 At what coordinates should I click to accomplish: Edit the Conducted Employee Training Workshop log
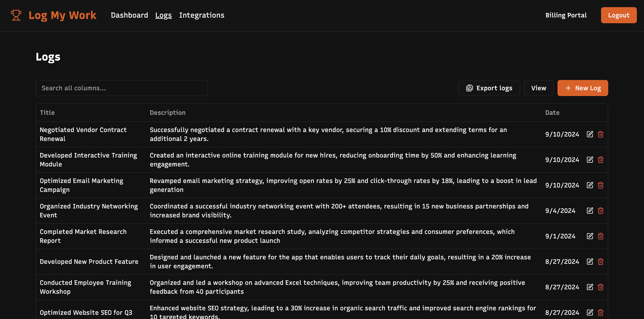[x=590, y=287]
